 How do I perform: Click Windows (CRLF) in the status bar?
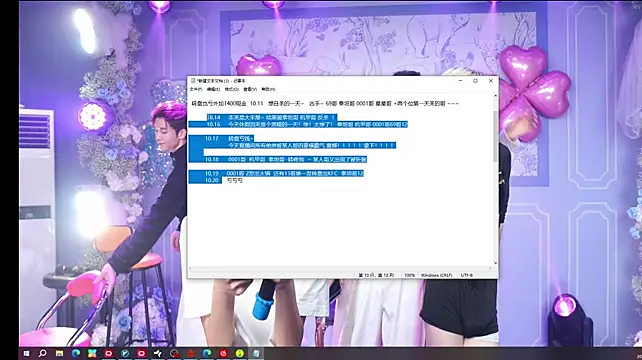[x=436, y=275]
